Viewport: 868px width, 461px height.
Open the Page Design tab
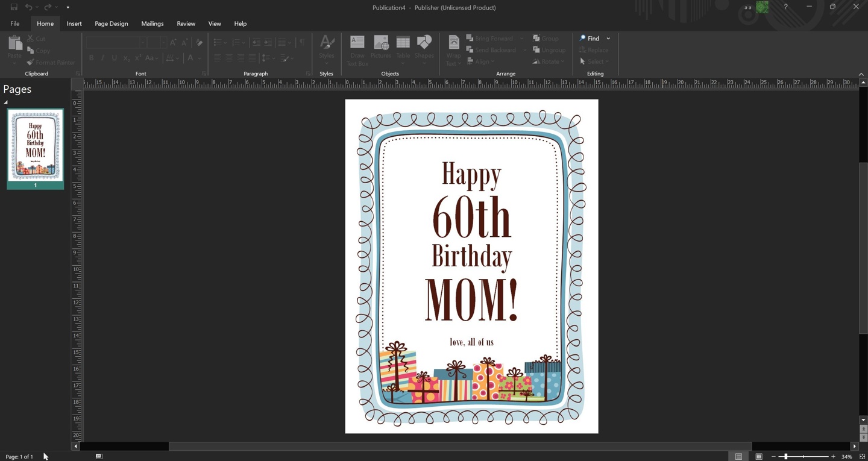click(111, 24)
